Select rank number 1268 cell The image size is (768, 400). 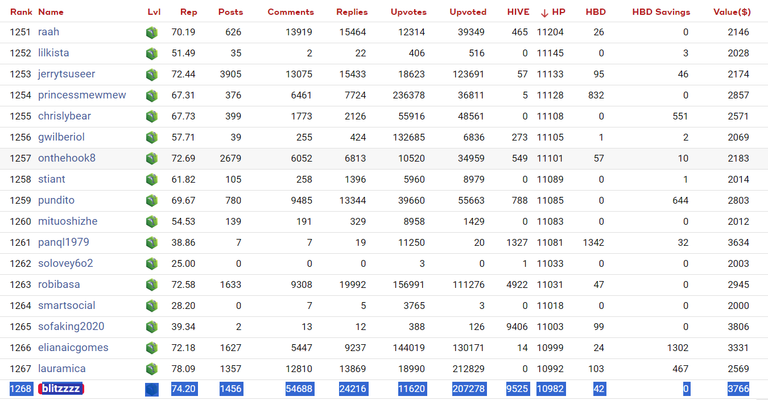(21, 389)
